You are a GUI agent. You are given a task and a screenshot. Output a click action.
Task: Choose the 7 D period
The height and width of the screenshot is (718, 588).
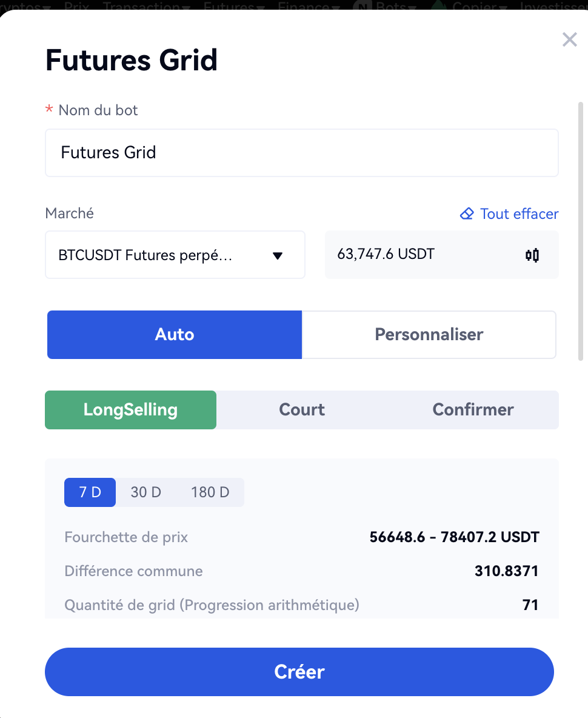(90, 492)
